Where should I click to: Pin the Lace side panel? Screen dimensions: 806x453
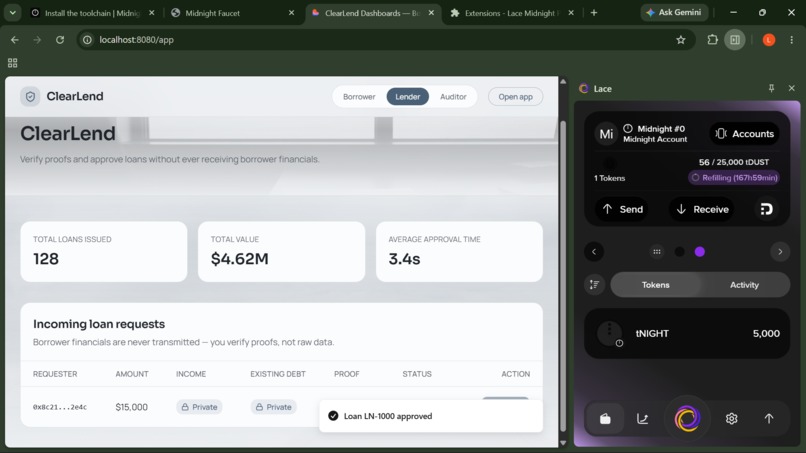click(771, 88)
